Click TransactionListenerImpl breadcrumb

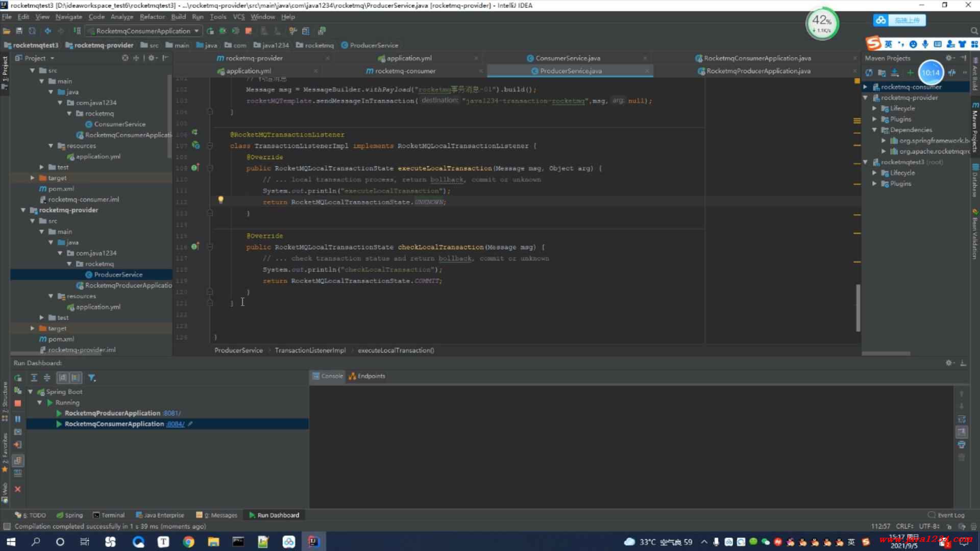(310, 350)
